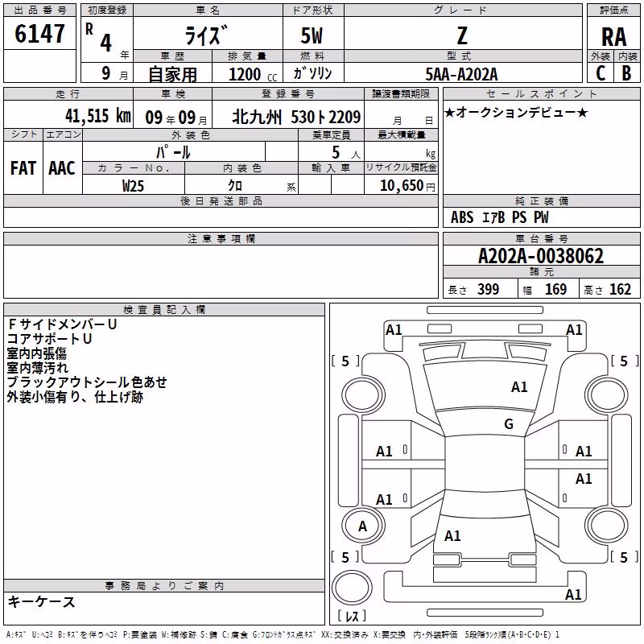
Task: Click the seating capacity value 5 人
Action: pos(346,153)
